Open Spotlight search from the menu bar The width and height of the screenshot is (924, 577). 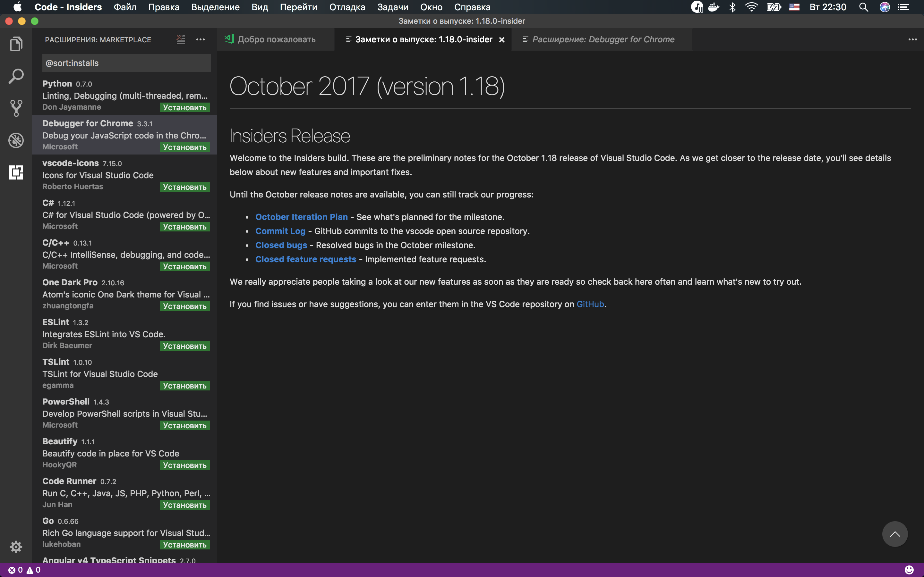pos(864,7)
